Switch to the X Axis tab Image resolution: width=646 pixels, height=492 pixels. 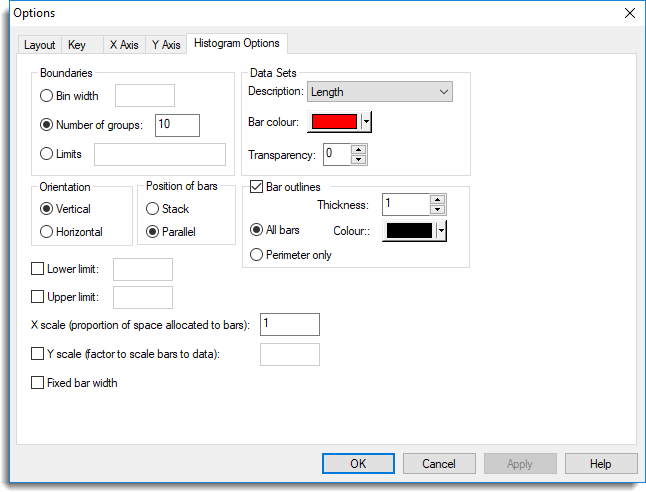[x=124, y=45]
